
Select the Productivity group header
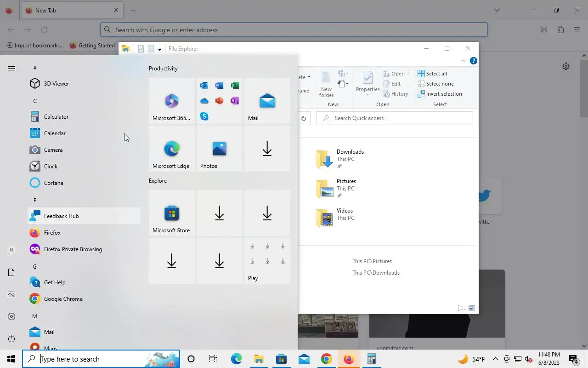[x=163, y=69]
